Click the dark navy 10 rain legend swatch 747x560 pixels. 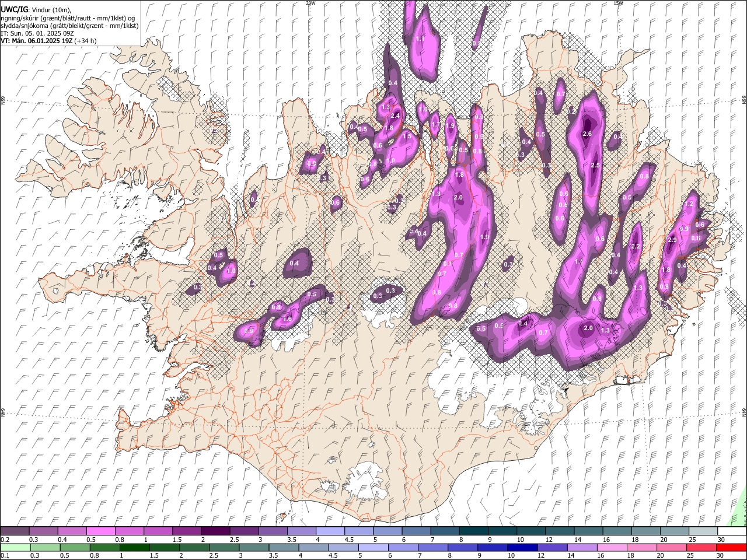point(522,548)
